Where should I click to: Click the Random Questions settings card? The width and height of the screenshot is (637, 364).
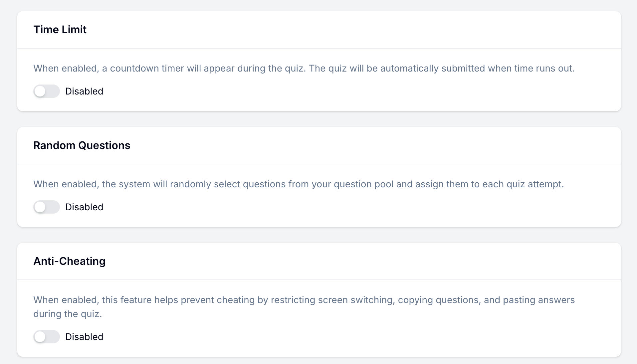pos(318,176)
